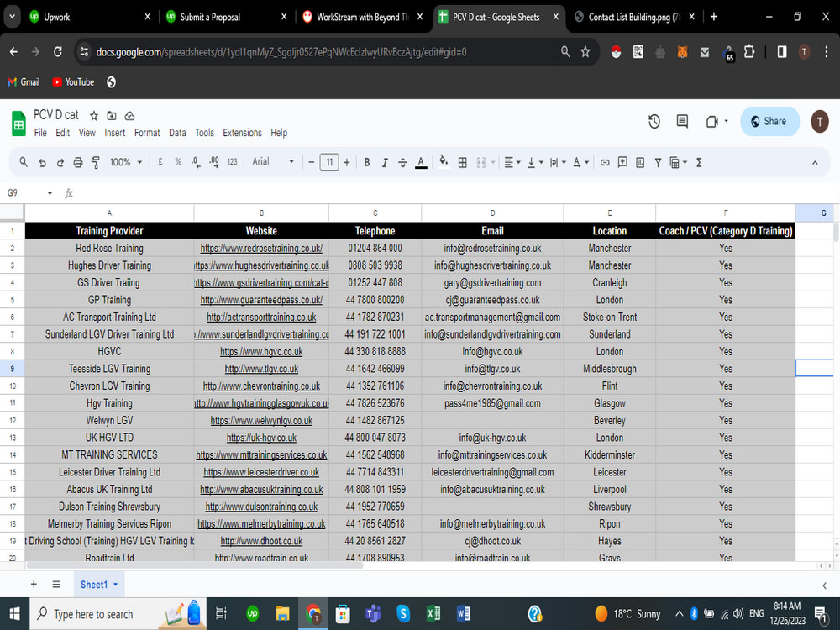Open the uk-hgv.co.uk website link
Image resolution: width=840 pixels, height=630 pixels.
[261, 438]
